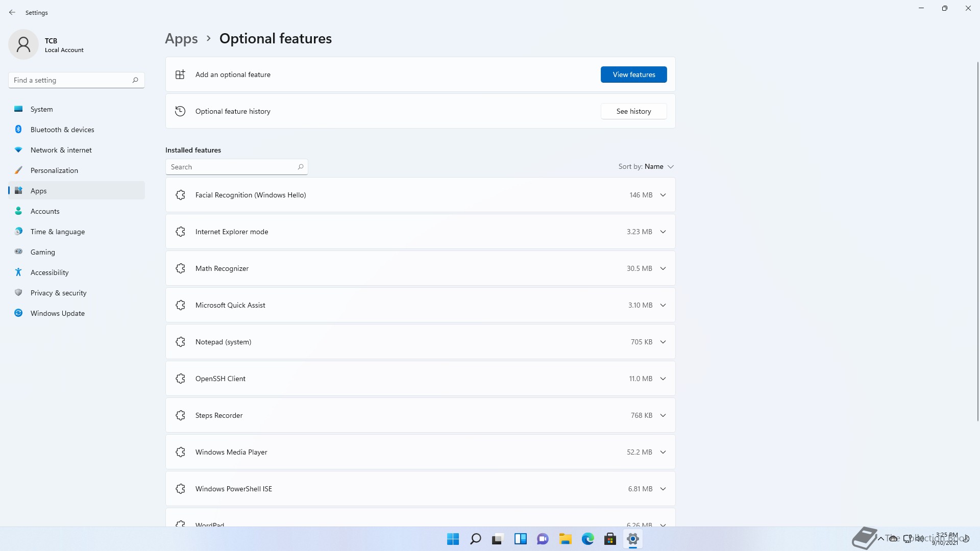Screen dimensions: 980x551
Task: Open Widgets from taskbar
Action: (520, 539)
